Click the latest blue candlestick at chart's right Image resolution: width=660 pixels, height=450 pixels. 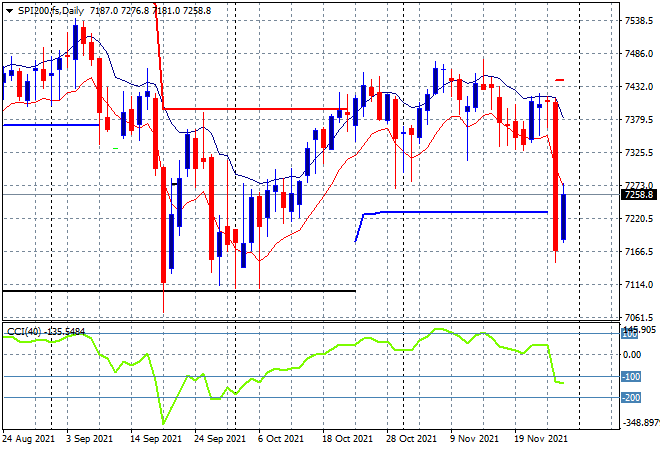click(x=563, y=217)
